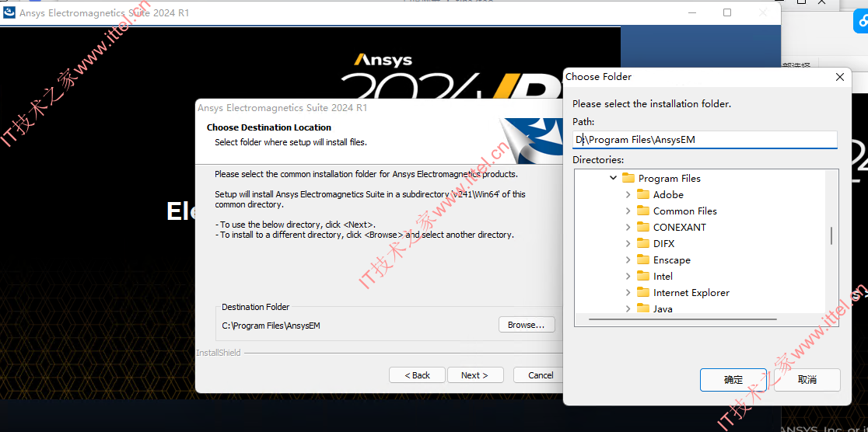Select the Internet Explorer folder icon

tap(642, 292)
